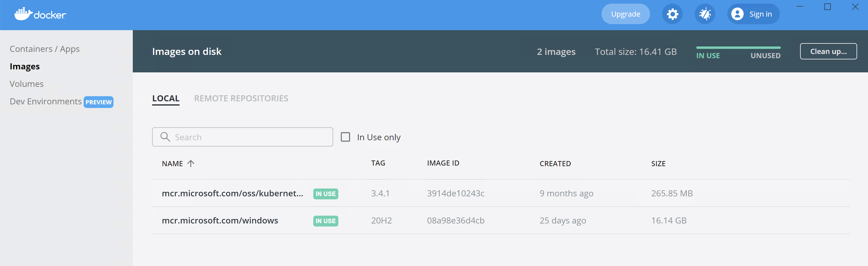868x266 pixels.
Task: Sort images by TAG column
Action: tap(378, 163)
